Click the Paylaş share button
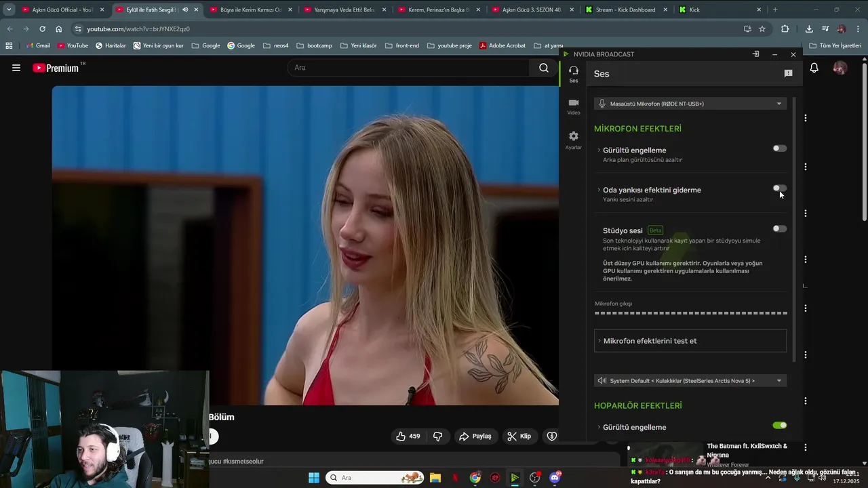The image size is (868, 488). [x=475, y=436]
